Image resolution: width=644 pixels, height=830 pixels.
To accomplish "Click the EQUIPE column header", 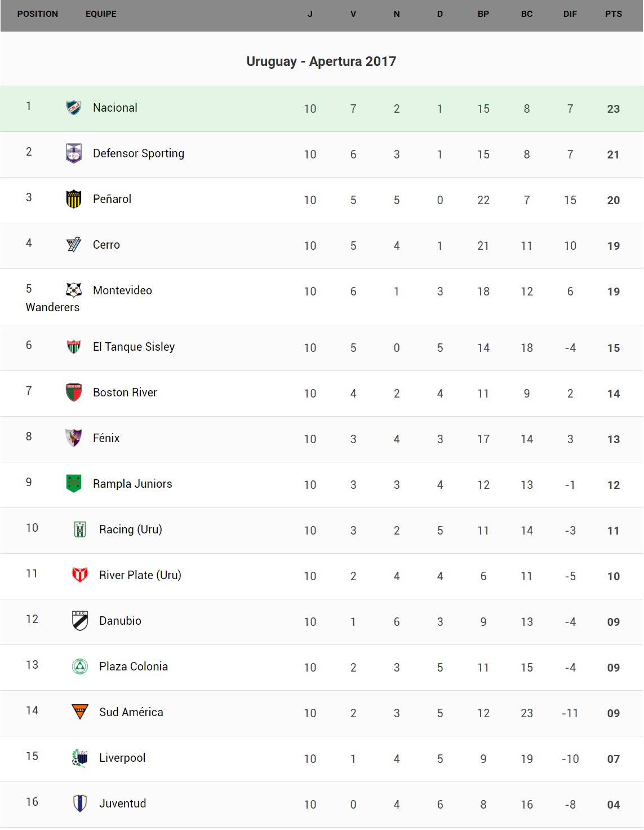I will pyautogui.click(x=101, y=14).
